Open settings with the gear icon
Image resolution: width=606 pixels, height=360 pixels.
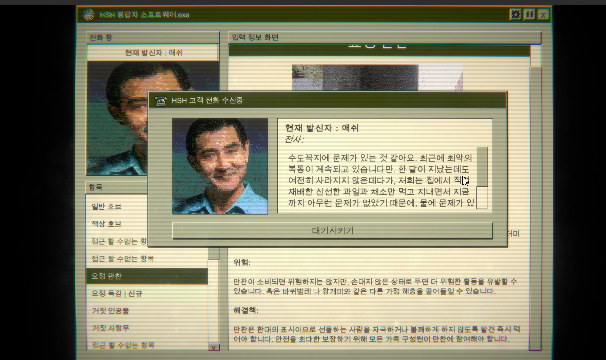(515, 15)
